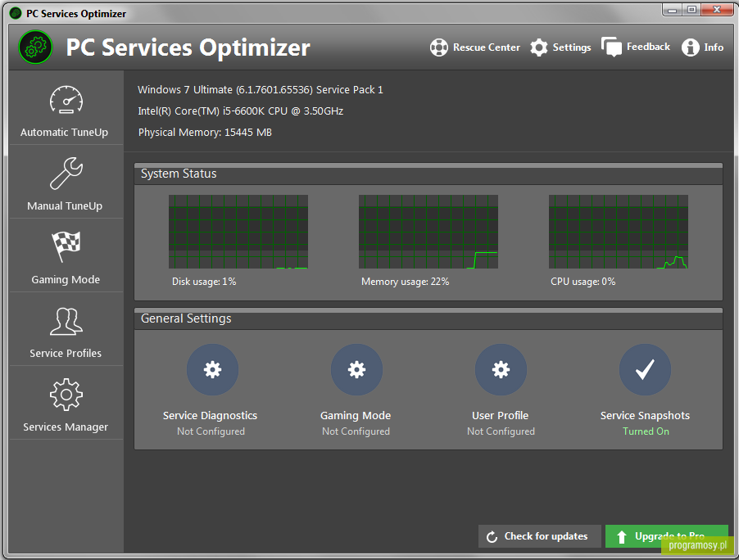The width and height of the screenshot is (739, 560).
Task: Click the Rescue Center lifebuoy icon
Action: click(x=439, y=47)
